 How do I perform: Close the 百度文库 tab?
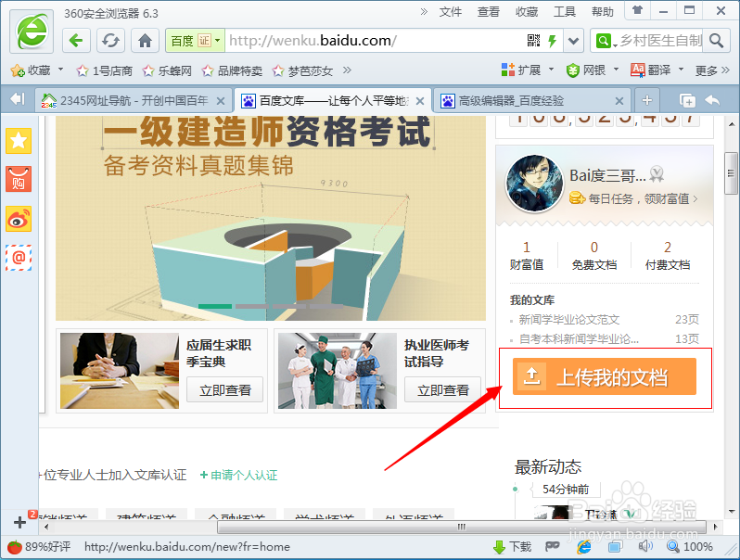tap(420, 101)
